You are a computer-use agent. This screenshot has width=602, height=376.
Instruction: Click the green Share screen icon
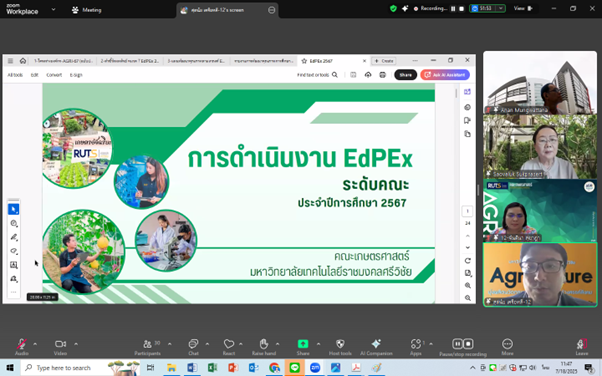(303, 343)
